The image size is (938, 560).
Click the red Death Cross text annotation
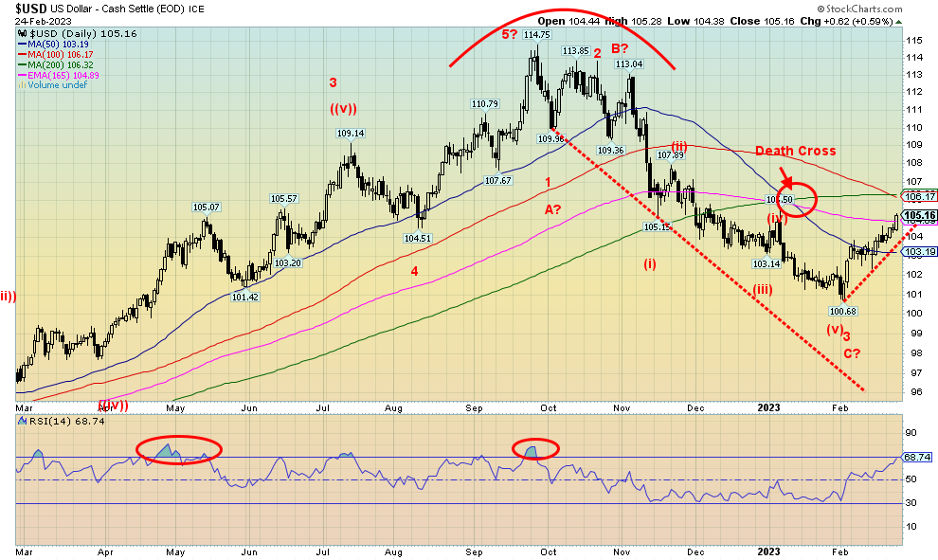click(796, 151)
